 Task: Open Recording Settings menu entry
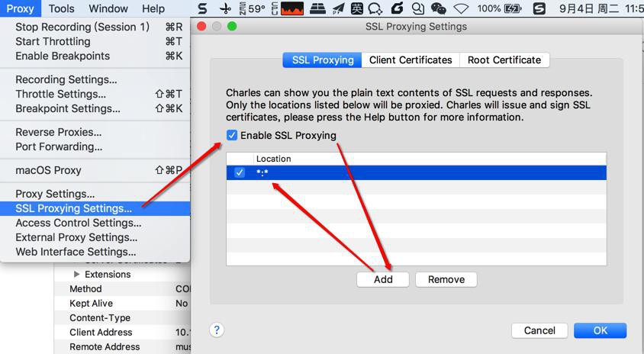pyautogui.click(x=95, y=79)
